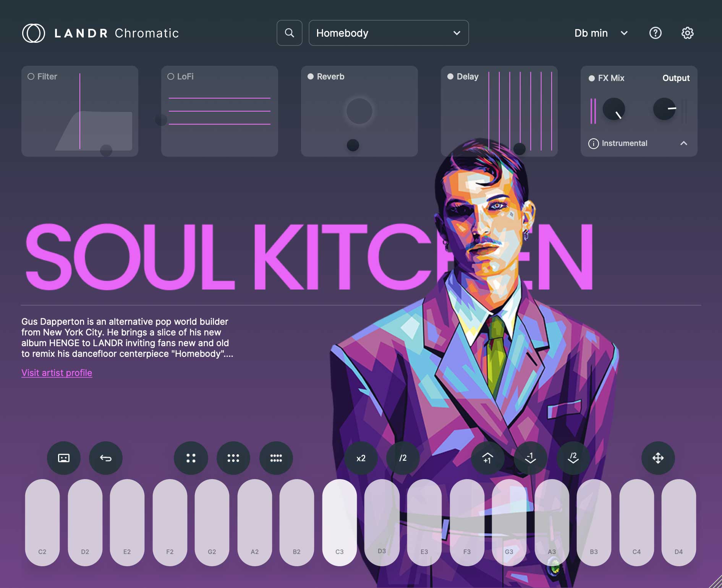Viewport: 722px width, 588px height.
Task: Click the /2 half speed button
Action: [403, 458]
